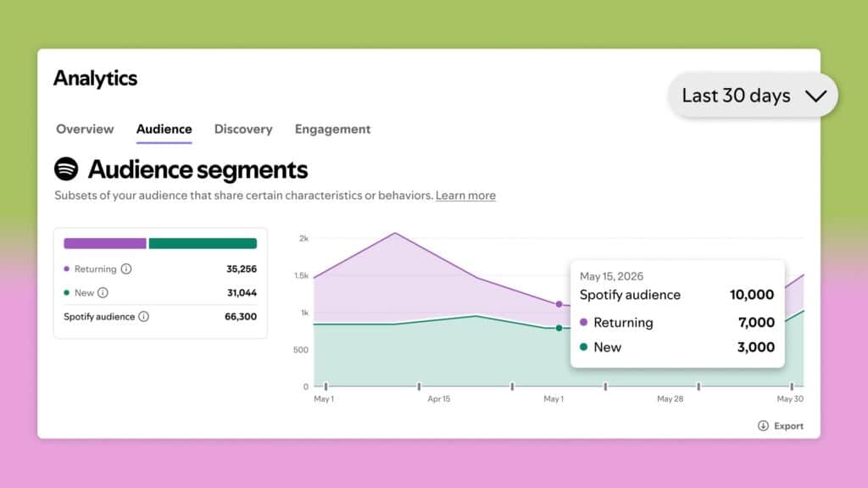Click tooltip Spotify audience value 10,000
This screenshot has width=868, height=488.
752,295
